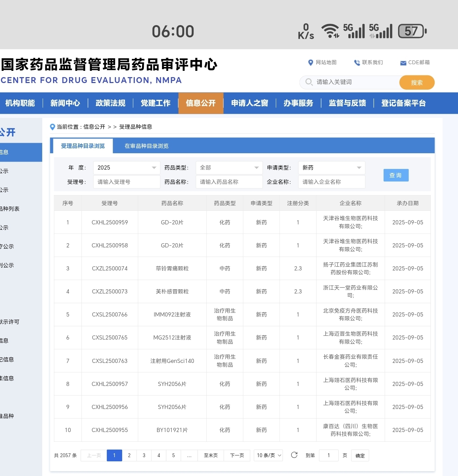Click drug name 注射用GenSci140

click(172, 361)
